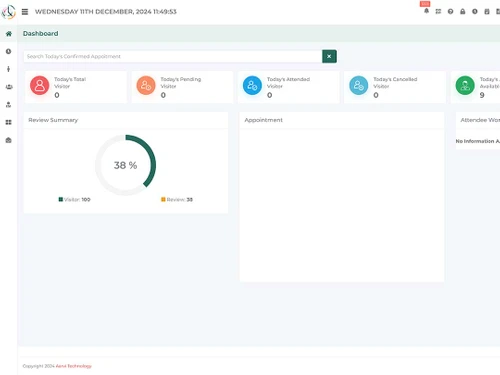Click the 38 % donut chart center
The width and height of the screenshot is (500, 375).
pyautogui.click(x=125, y=165)
